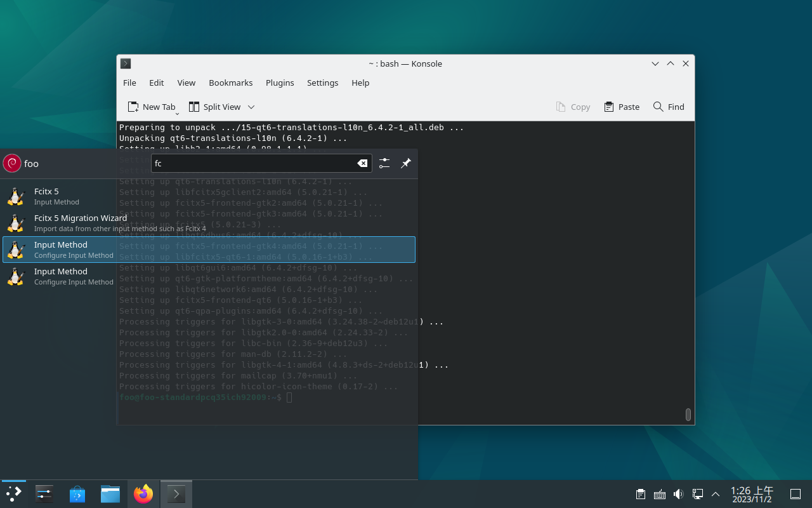Click the Konsole terminal scrollbar handle
The height and width of the screenshot is (508, 812).
(688, 414)
